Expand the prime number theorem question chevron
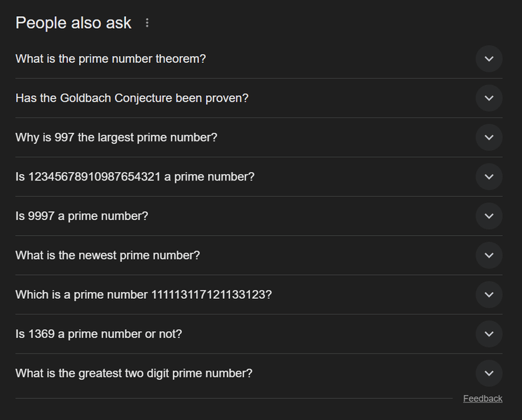Screen dimensions: 522x420 489,59
